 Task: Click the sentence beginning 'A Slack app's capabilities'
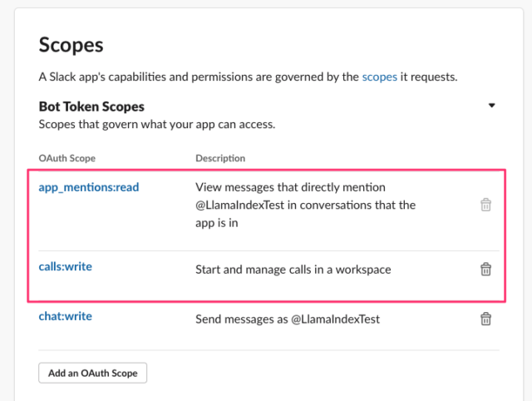click(x=248, y=77)
